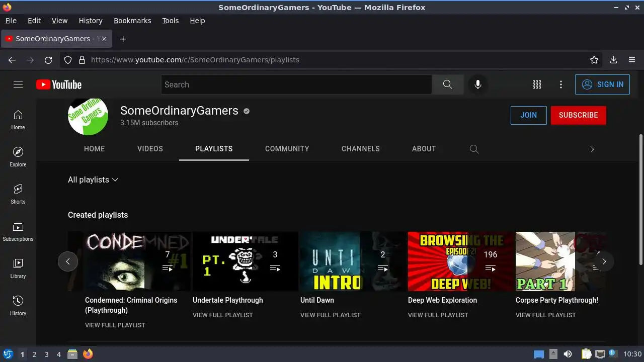
Task: Show previous playlists with left arrow
Action: click(x=68, y=261)
